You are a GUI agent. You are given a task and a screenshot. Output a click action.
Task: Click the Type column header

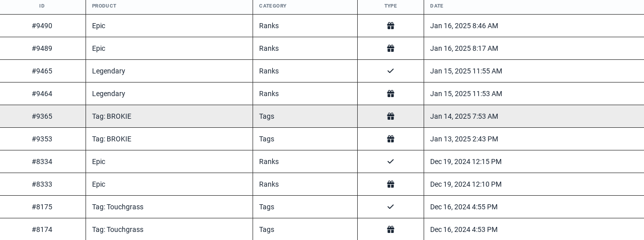click(390, 6)
